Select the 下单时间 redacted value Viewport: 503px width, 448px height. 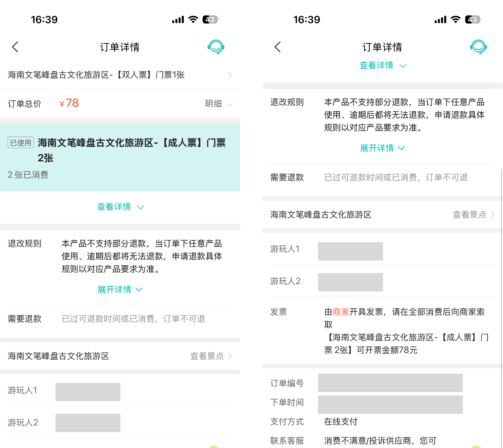[390, 404]
